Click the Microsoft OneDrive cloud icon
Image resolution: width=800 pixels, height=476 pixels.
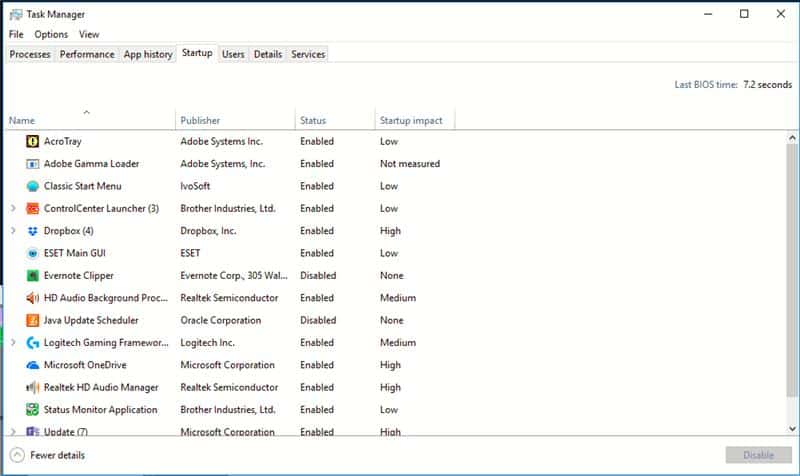[x=32, y=365]
